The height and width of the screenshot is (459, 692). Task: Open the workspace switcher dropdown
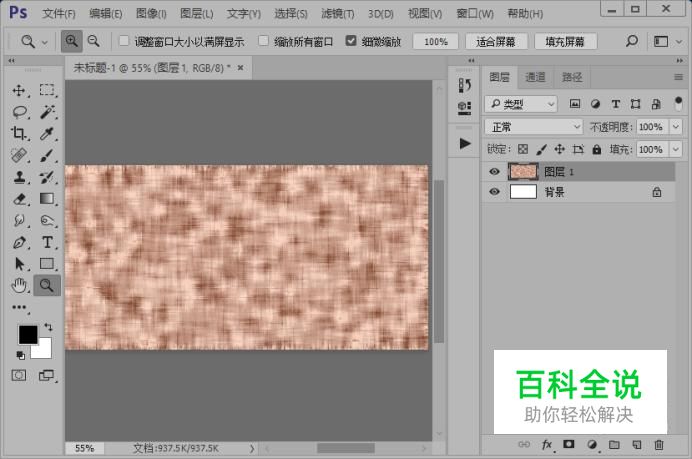tap(679, 42)
